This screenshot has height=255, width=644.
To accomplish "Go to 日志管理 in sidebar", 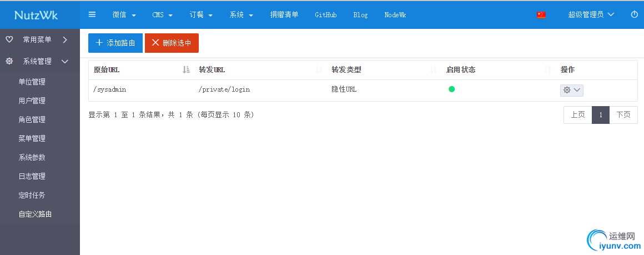I will (32, 177).
